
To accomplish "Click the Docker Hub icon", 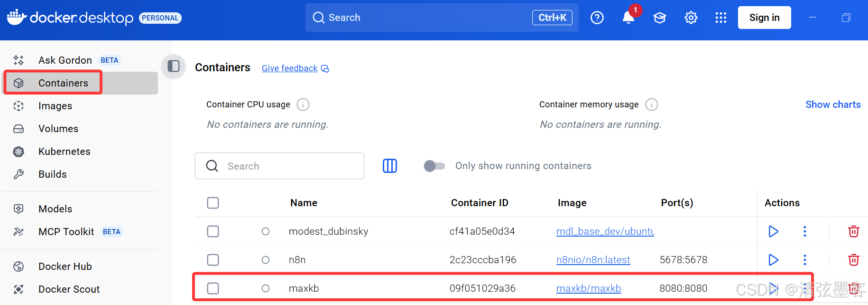I will (18, 267).
